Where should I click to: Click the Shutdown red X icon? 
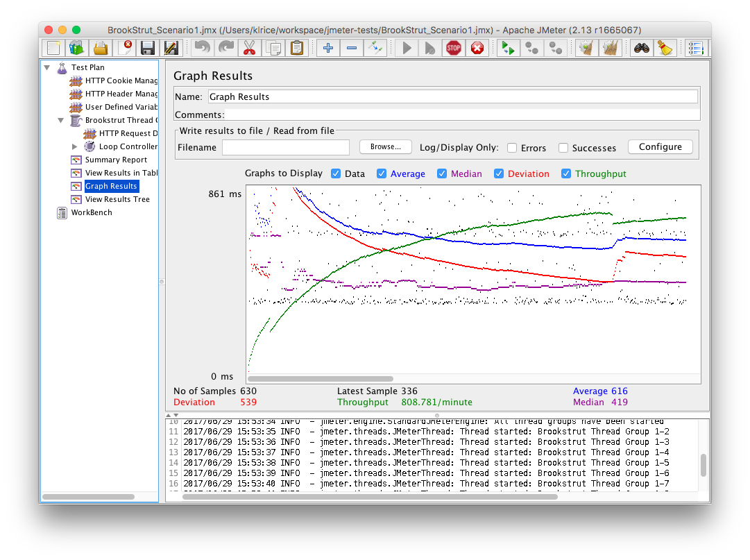(477, 48)
